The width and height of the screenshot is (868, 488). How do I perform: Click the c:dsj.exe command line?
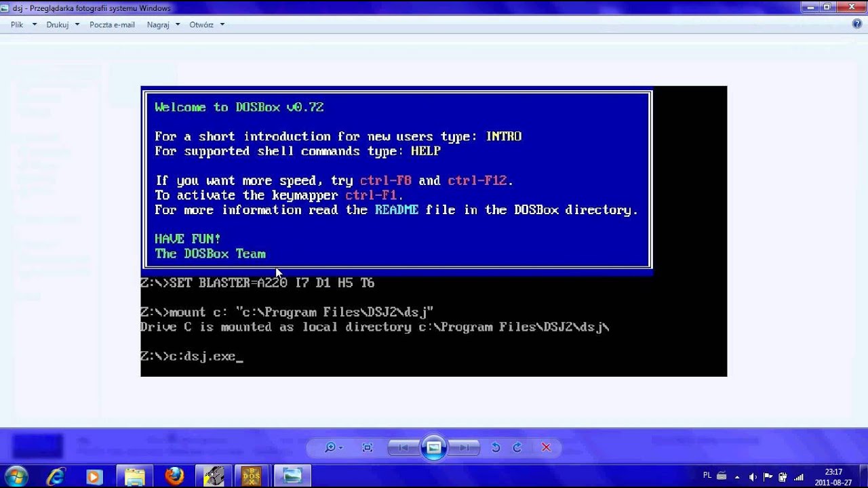[192, 357]
